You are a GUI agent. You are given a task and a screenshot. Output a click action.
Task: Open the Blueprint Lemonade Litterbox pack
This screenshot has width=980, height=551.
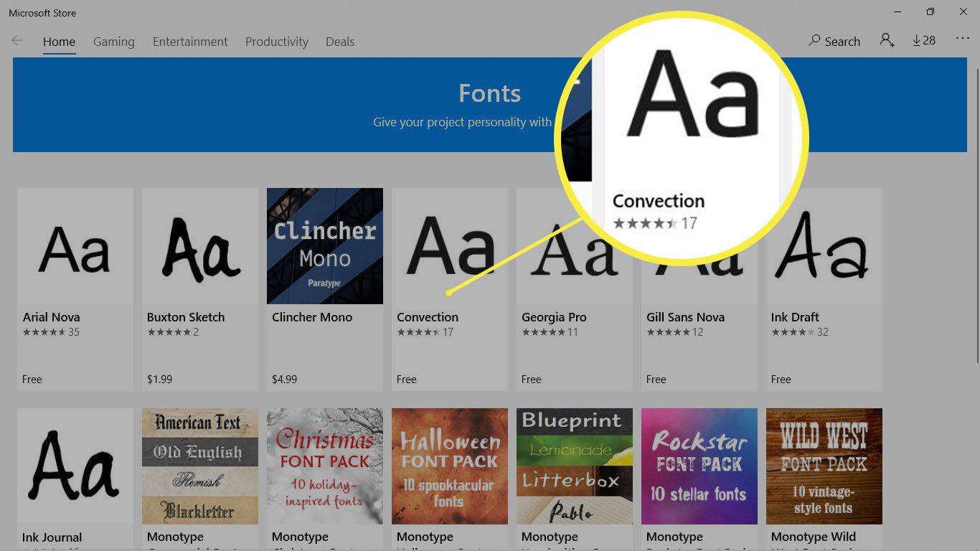pos(575,466)
